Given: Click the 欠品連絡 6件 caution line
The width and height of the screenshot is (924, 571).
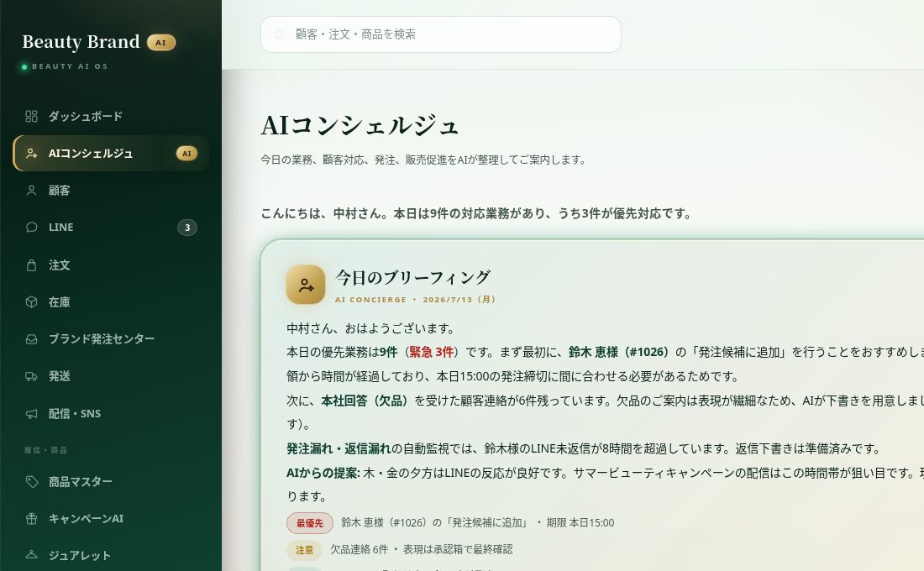Looking at the screenshot, I should click(x=421, y=550).
